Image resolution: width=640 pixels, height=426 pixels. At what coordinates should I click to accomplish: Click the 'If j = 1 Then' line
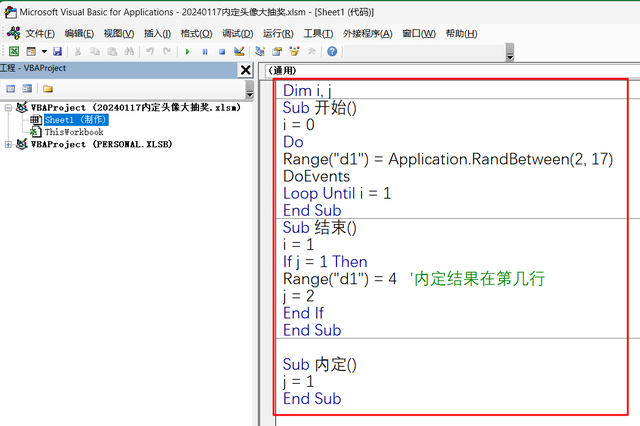[325, 262]
